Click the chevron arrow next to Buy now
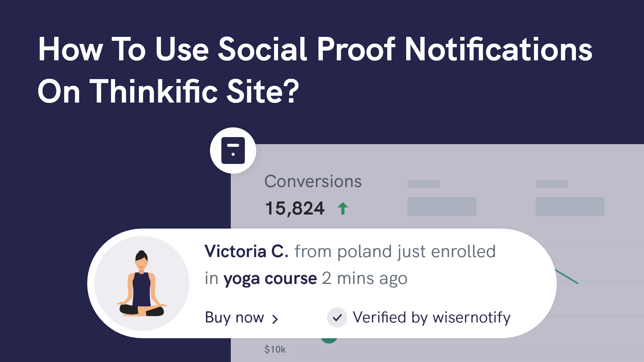 275,319
